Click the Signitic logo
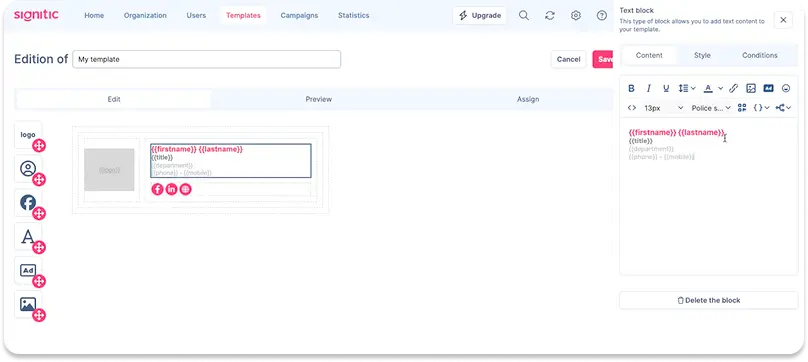Screen dimensions: 808x362 click(36, 15)
